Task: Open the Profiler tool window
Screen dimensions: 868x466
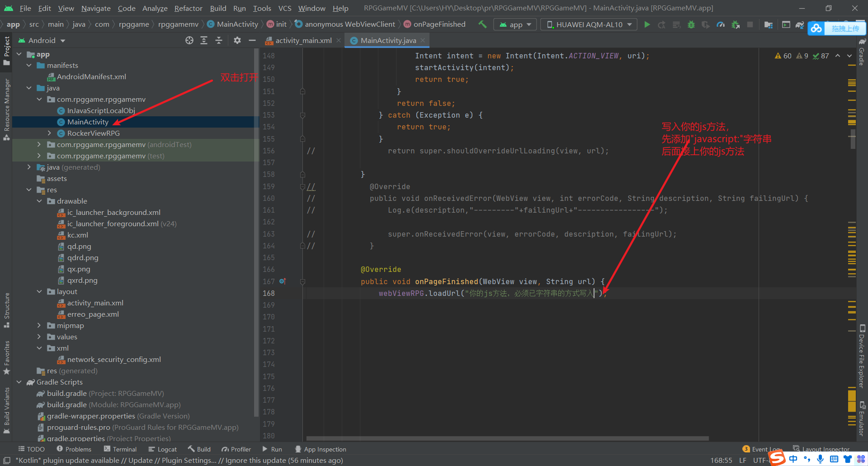Action: [236, 449]
